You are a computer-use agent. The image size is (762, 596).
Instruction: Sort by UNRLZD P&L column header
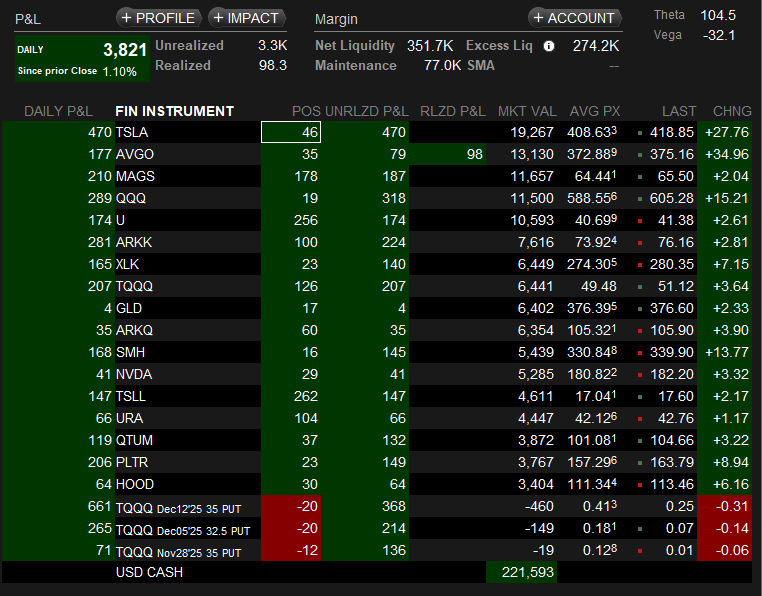pyautogui.click(x=366, y=111)
